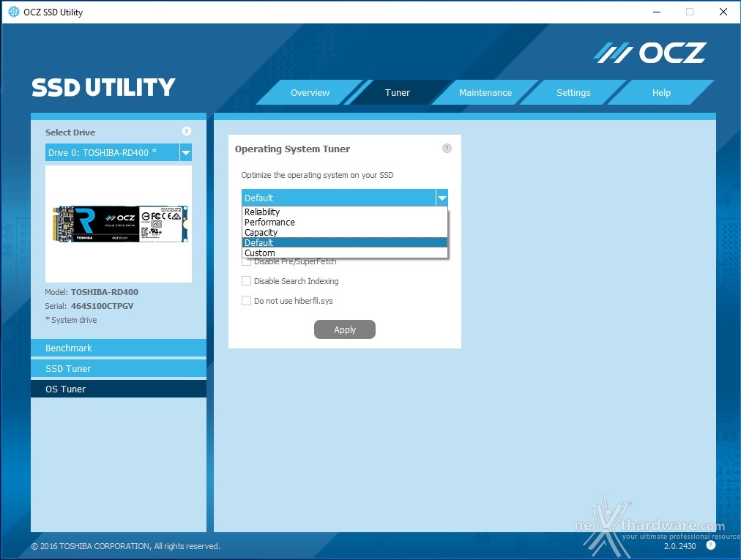The height and width of the screenshot is (560, 741).
Task: Open SSD Tuner in the sidebar
Action: [x=119, y=369]
